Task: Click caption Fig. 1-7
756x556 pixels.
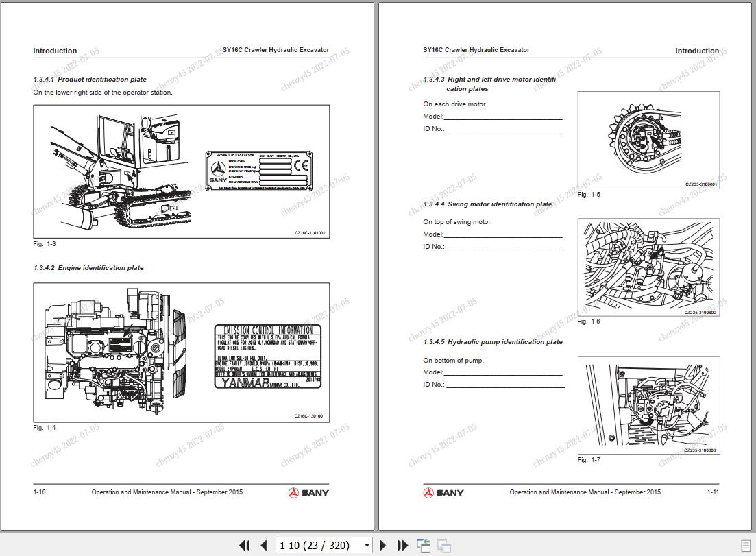Action: click(x=589, y=459)
